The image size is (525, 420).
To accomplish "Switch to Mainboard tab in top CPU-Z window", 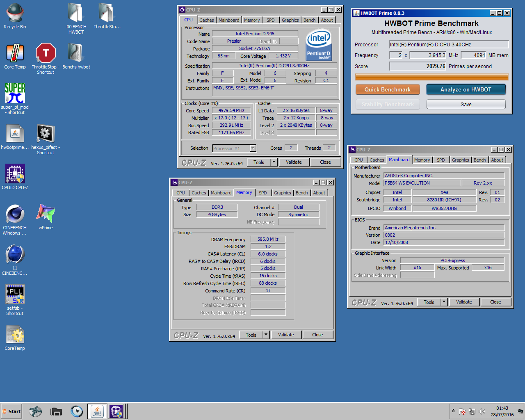I will [229, 20].
